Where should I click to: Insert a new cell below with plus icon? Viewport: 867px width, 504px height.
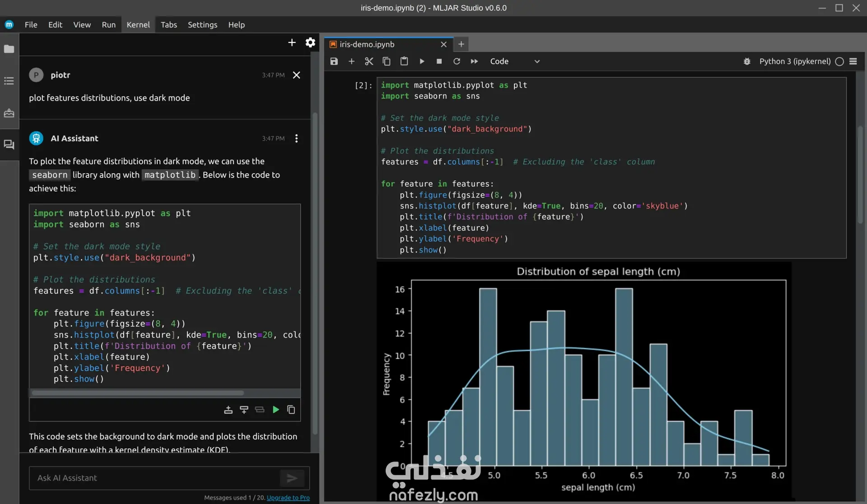click(351, 61)
